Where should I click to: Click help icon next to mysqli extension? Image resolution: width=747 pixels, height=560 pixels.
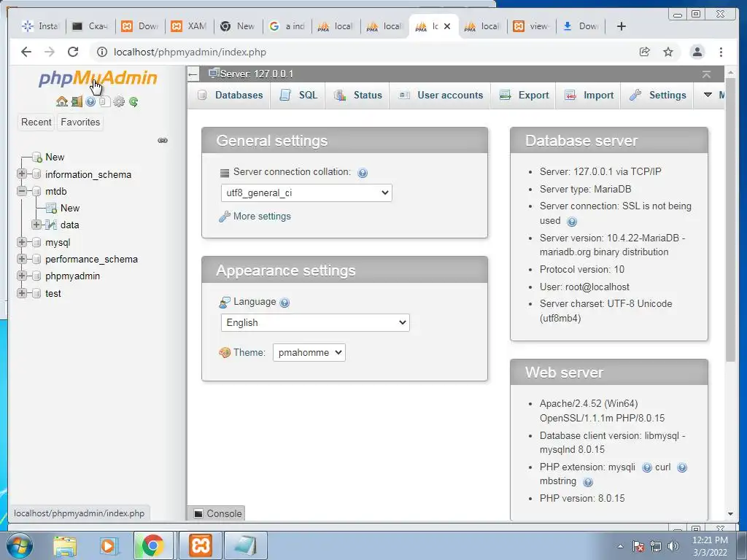646,467
